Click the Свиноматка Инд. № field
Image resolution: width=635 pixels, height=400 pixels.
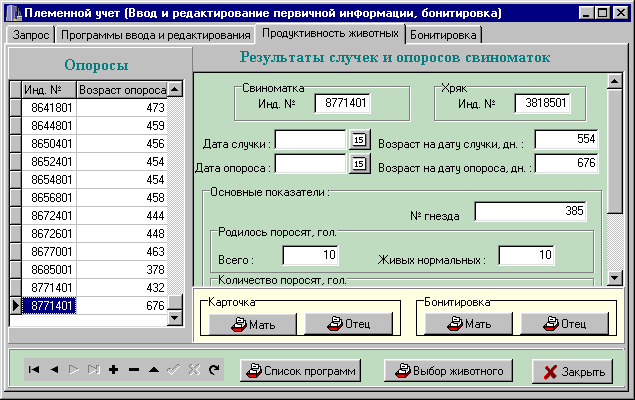[343, 103]
